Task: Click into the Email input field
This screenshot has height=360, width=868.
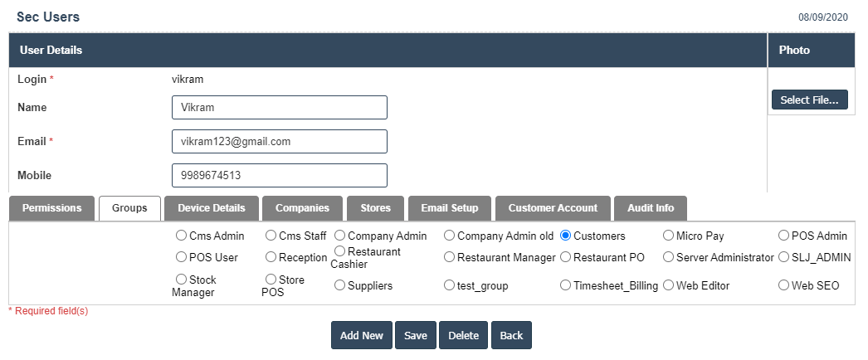Action: tap(279, 142)
